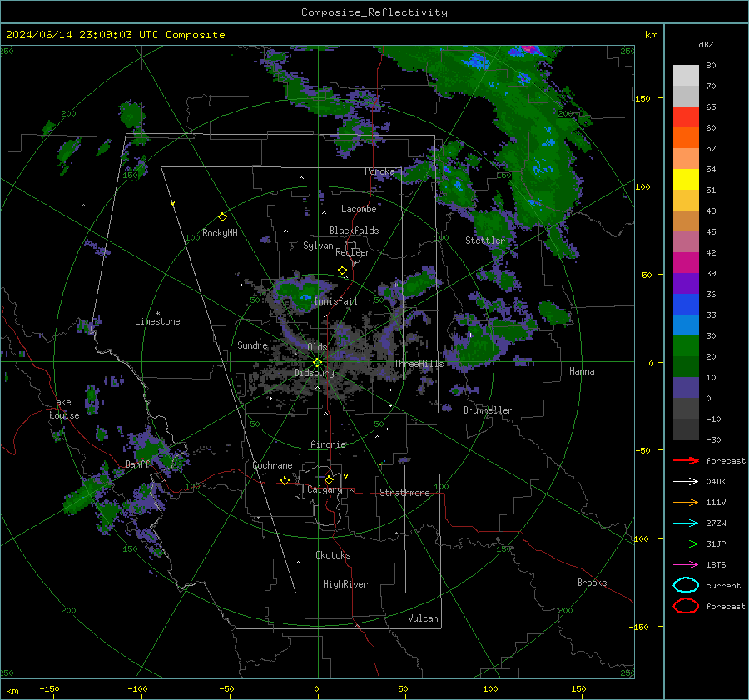Select the red forecast oval icon

pyautogui.click(x=686, y=606)
